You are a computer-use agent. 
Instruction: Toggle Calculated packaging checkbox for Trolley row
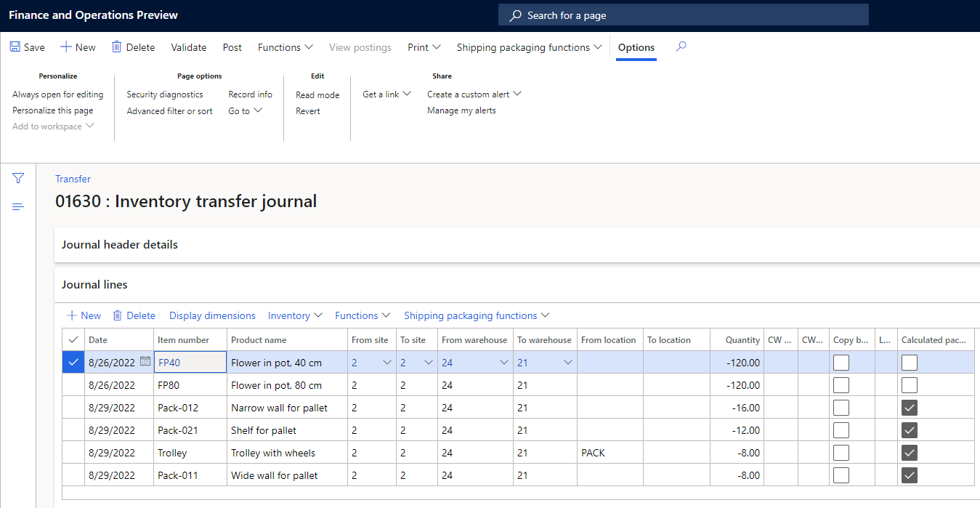tap(909, 453)
